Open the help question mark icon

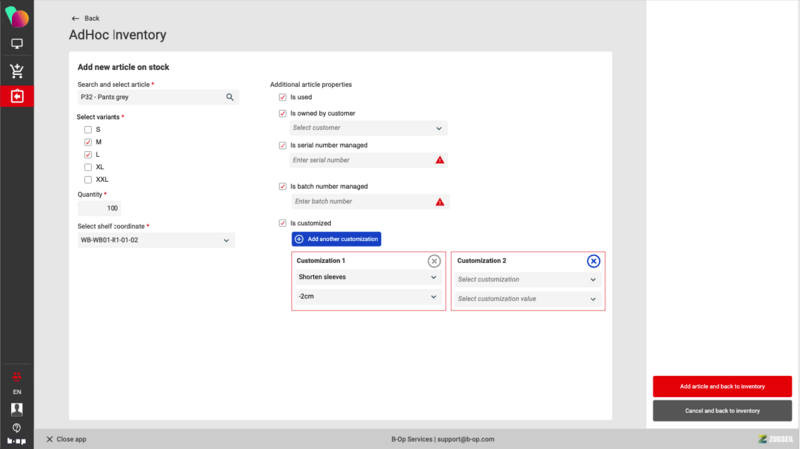tap(17, 428)
